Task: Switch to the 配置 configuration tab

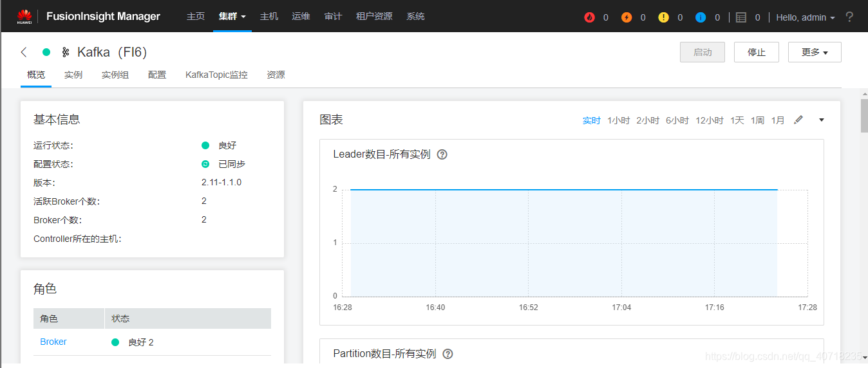Action: (x=157, y=75)
